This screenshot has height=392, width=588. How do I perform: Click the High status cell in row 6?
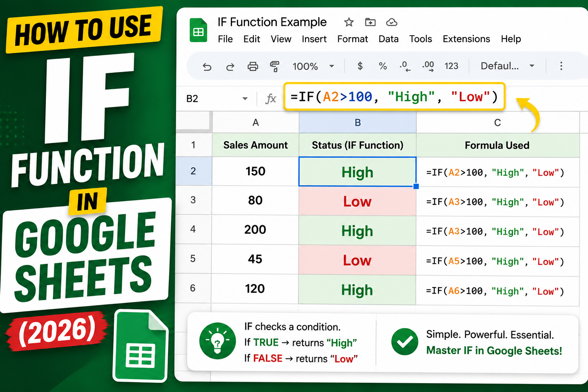click(358, 290)
